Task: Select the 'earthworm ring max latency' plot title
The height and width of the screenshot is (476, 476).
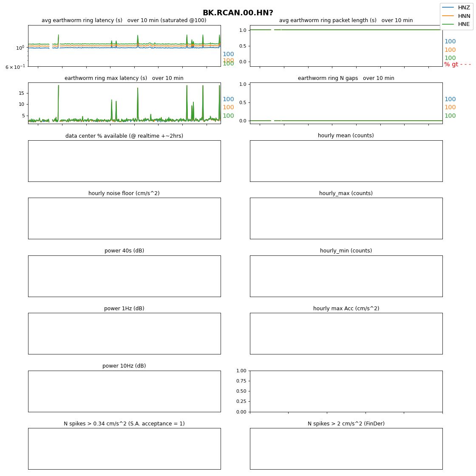Action: tap(124, 78)
